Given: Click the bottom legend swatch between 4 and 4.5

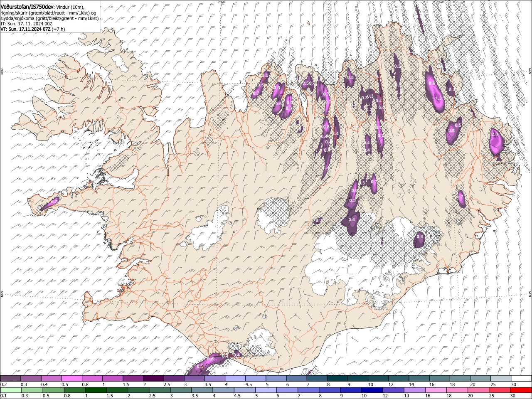Looking at the screenshot, I should pyautogui.click(x=223, y=390).
